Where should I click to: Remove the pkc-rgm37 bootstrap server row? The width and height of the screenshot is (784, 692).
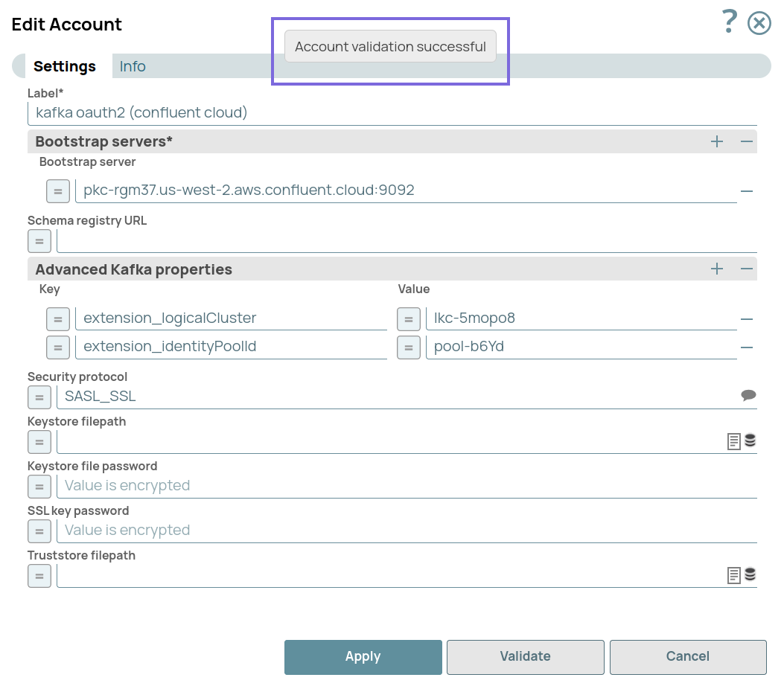point(747,191)
